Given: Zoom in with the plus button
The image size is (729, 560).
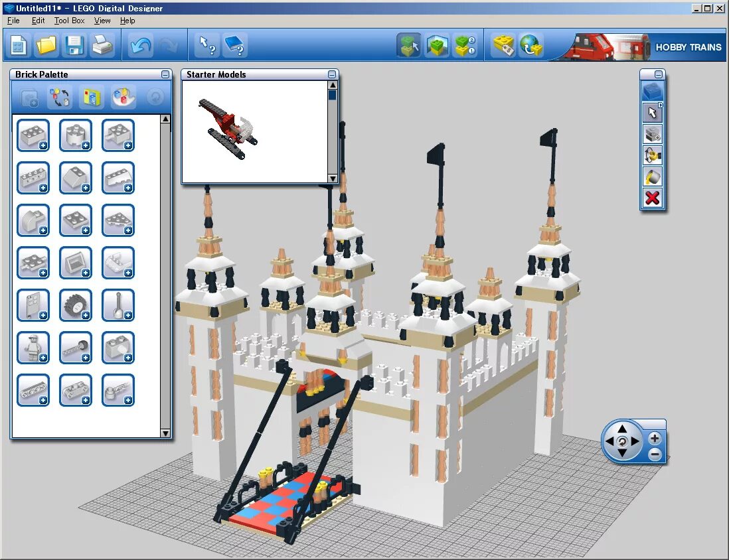Looking at the screenshot, I should [655, 438].
